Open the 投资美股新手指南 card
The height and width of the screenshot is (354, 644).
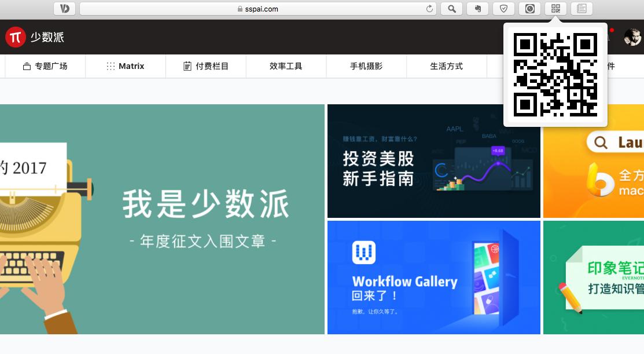click(x=434, y=161)
